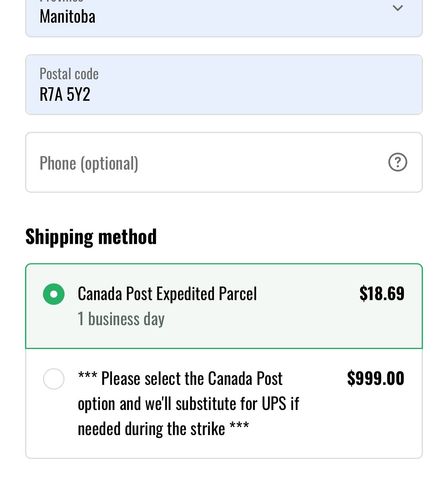Click the phone help question-mark icon

(397, 162)
